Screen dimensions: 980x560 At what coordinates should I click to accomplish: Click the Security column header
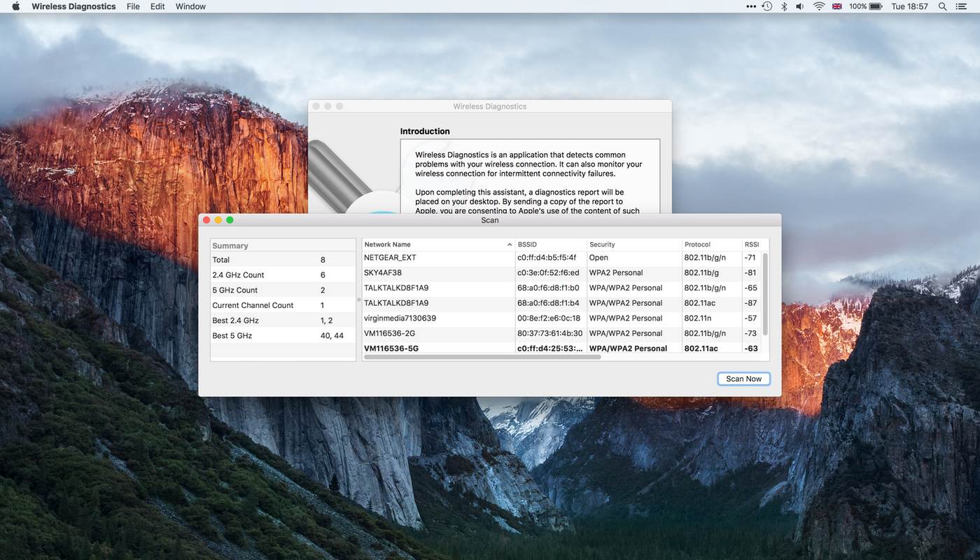coord(634,244)
